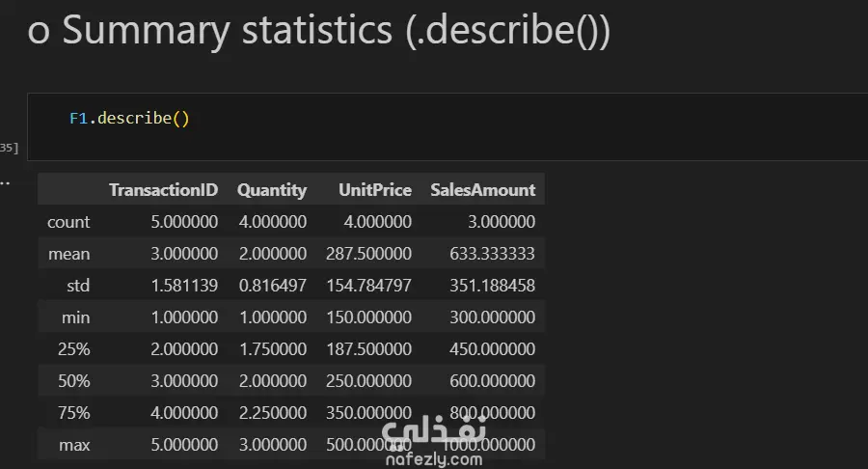868x469 pixels.
Task: Select the min row label
Action: tap(75, 317)
